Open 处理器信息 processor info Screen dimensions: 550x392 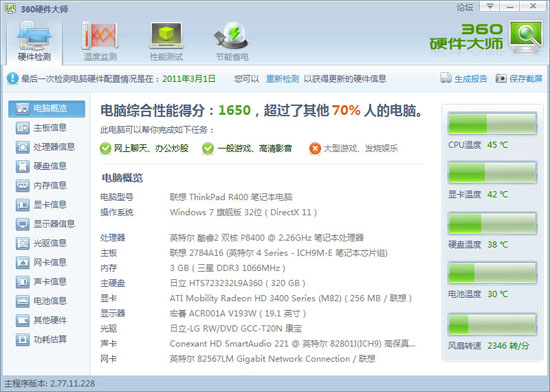46,147
